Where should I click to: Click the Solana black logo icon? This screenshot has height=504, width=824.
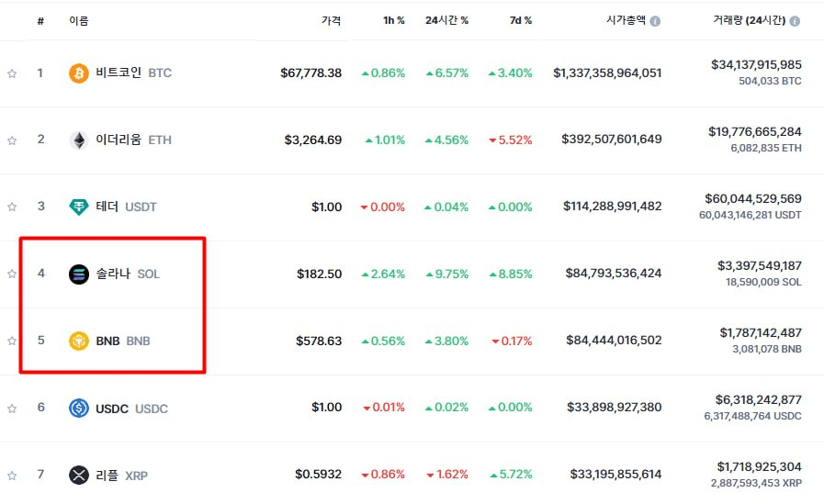coord(79,274)
